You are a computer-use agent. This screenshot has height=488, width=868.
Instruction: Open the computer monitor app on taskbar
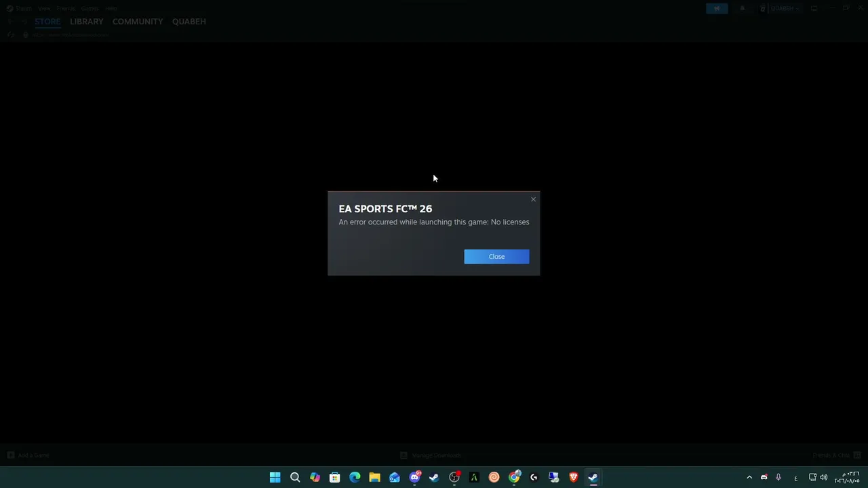coord(553,477)
